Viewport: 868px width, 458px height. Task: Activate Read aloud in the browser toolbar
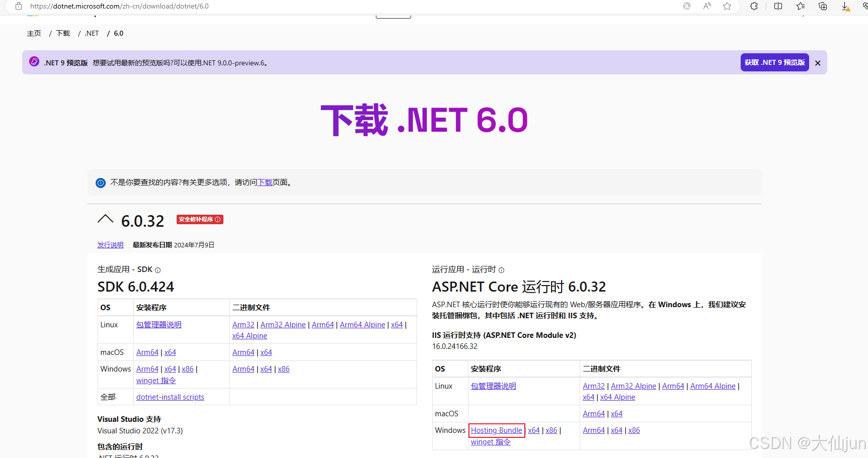pyautogui.click(x=706, y=6)
